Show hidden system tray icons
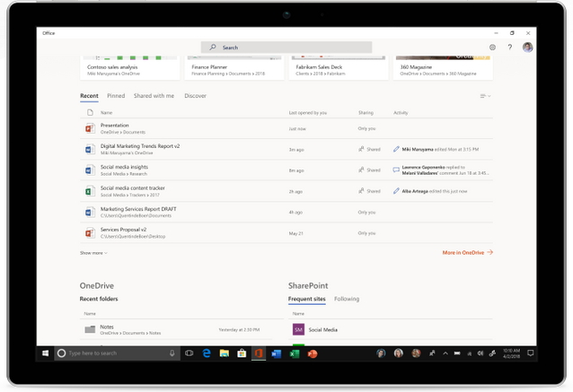Image resolution: width=573 pixels, height=392 pixels. click(445, 353)
